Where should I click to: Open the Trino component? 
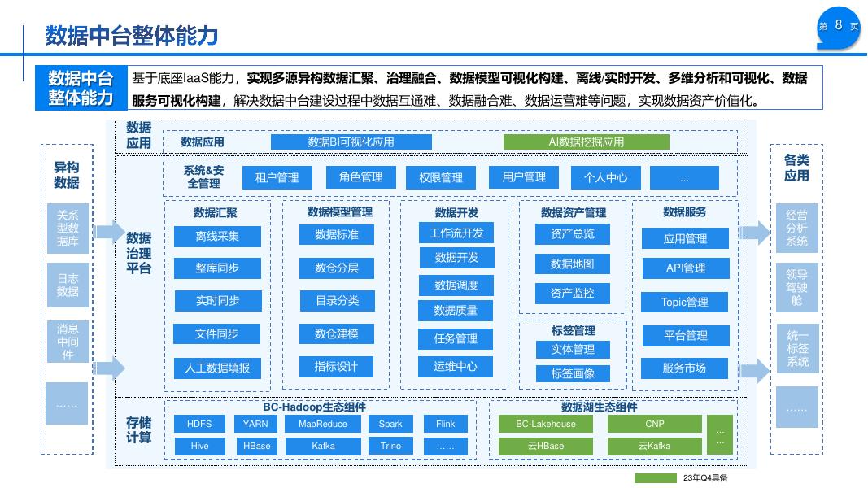(x=390, y=446)
